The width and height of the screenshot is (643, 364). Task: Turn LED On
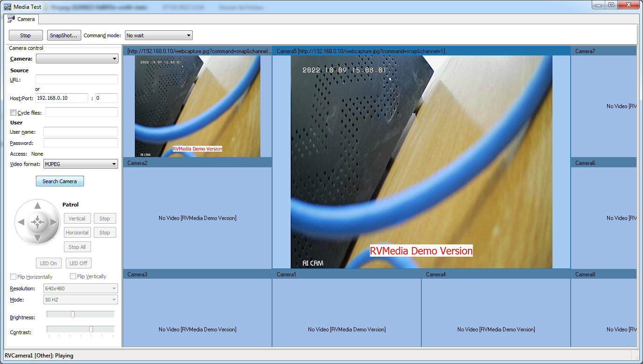tap(48, 263)
